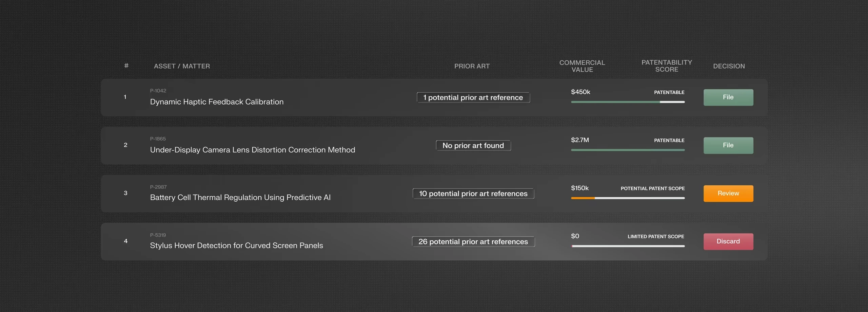The width and height of the screenshot is (868, 312).
Task: Select the Under-Display Camera Lens Distortion Correction Method title
Action: tap(253, 150)
